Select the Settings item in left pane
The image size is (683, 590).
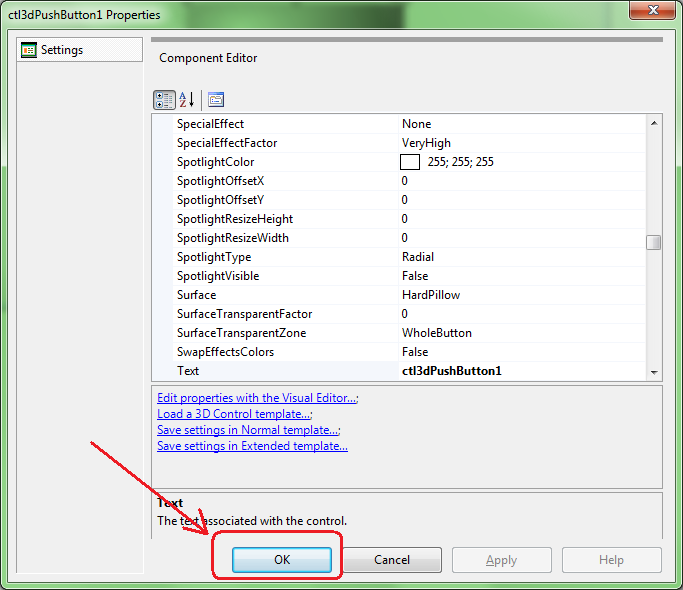[61, 50]
